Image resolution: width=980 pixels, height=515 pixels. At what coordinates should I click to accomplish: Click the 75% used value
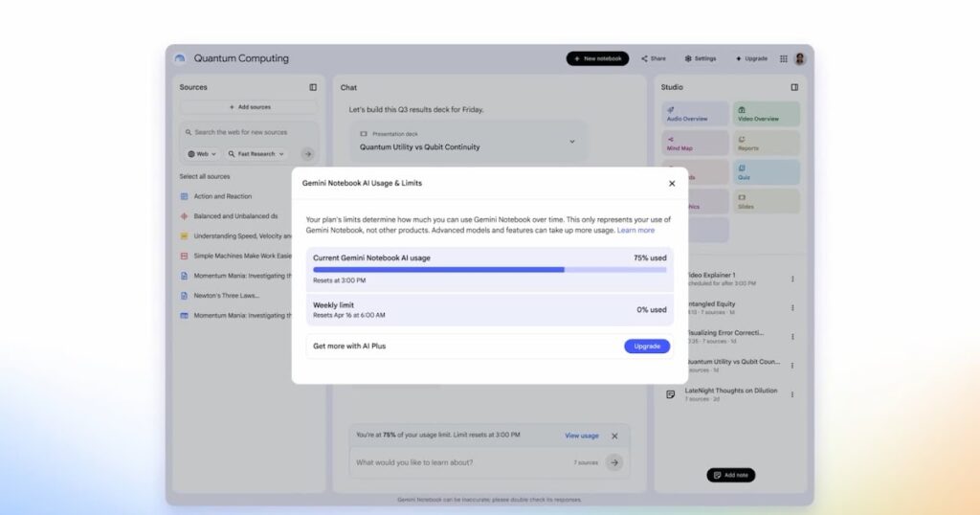(650, 257)
